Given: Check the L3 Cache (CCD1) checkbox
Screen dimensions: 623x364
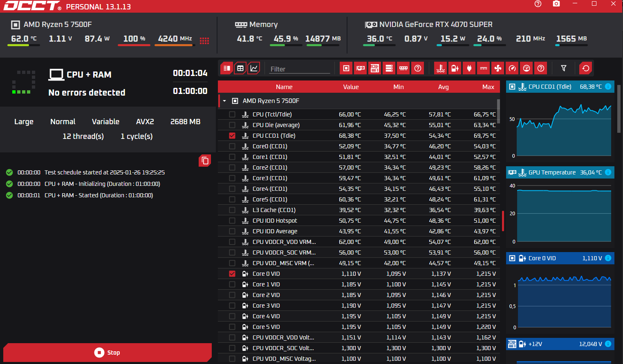Looking at the screenshot, I should click(x=232, y=210).
